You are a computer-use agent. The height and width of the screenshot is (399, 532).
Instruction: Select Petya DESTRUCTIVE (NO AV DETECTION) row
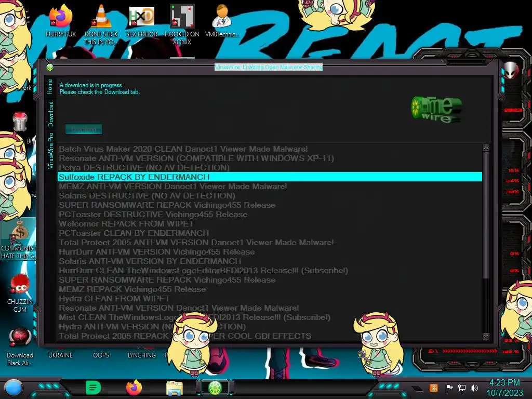(x=270, y=168)
